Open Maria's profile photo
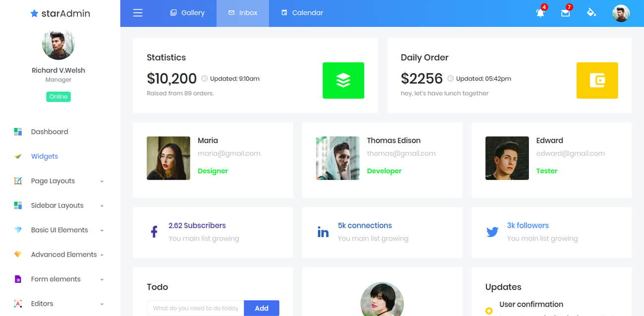 pos(168,158)
